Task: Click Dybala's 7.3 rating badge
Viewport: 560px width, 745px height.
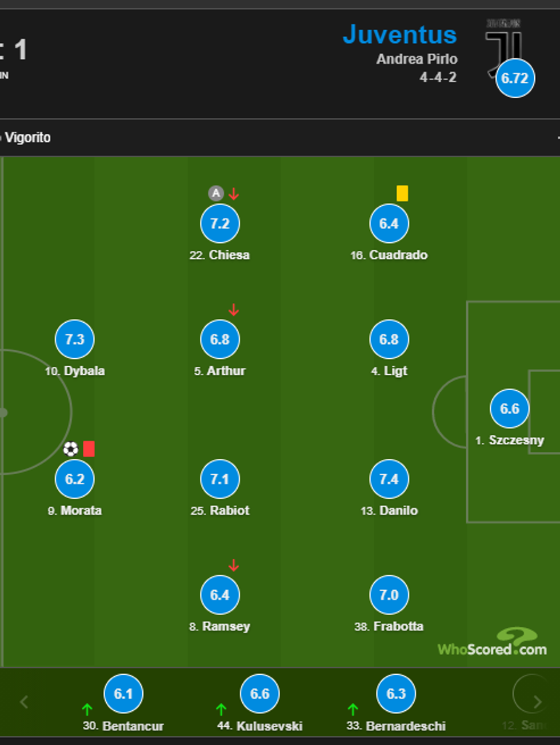Action: tap(75, 339)
